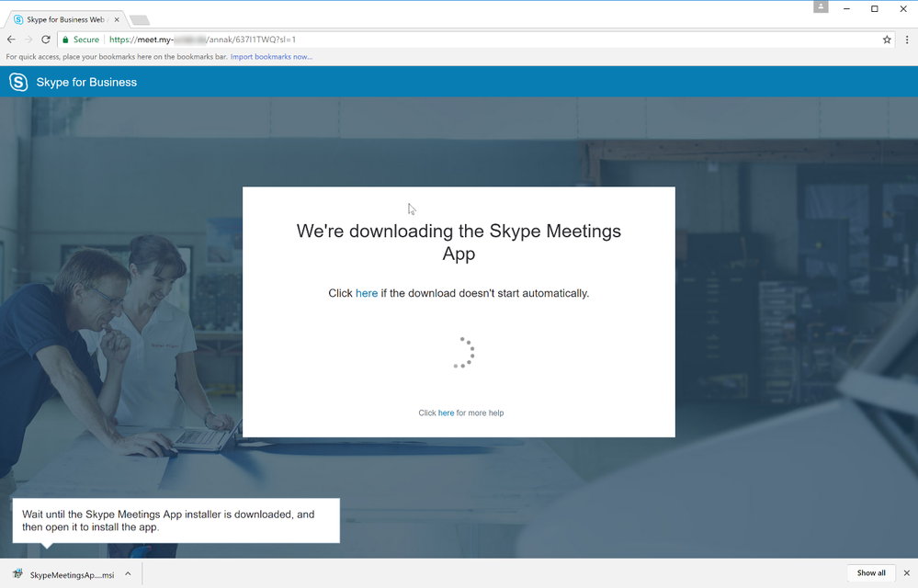Select the Skype for Business Web tab

[65, 19]
